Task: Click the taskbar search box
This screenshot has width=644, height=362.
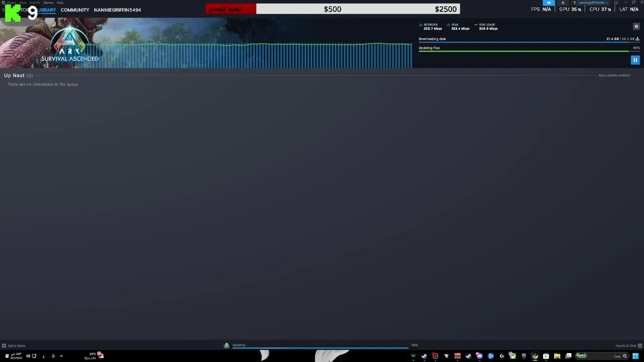Action: coord(602,356)
